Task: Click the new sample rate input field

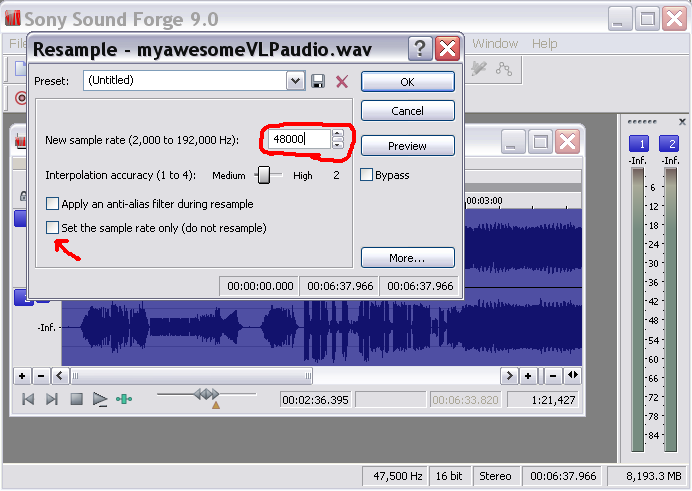Action: click(x=299, y=139)
